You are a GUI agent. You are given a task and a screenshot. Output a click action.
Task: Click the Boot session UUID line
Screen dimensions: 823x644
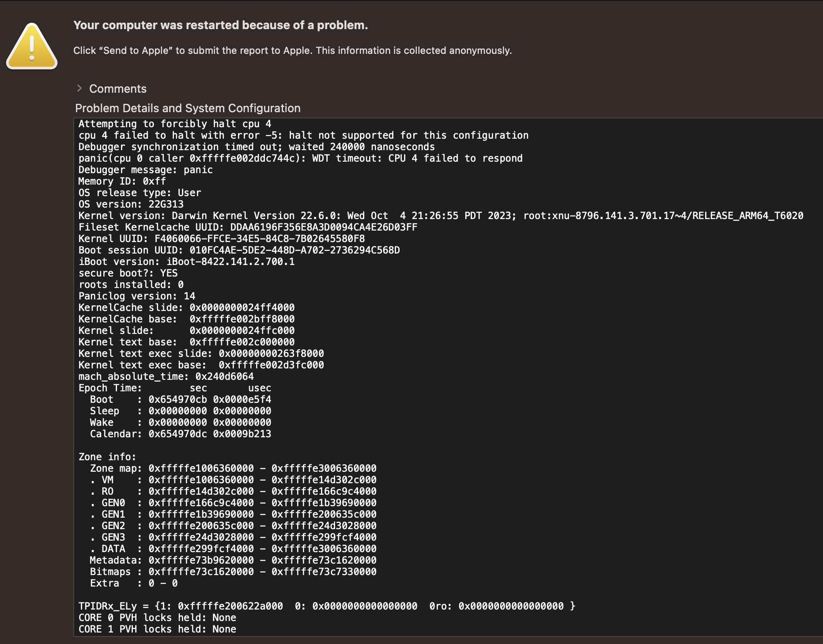[x=239, y=250]
